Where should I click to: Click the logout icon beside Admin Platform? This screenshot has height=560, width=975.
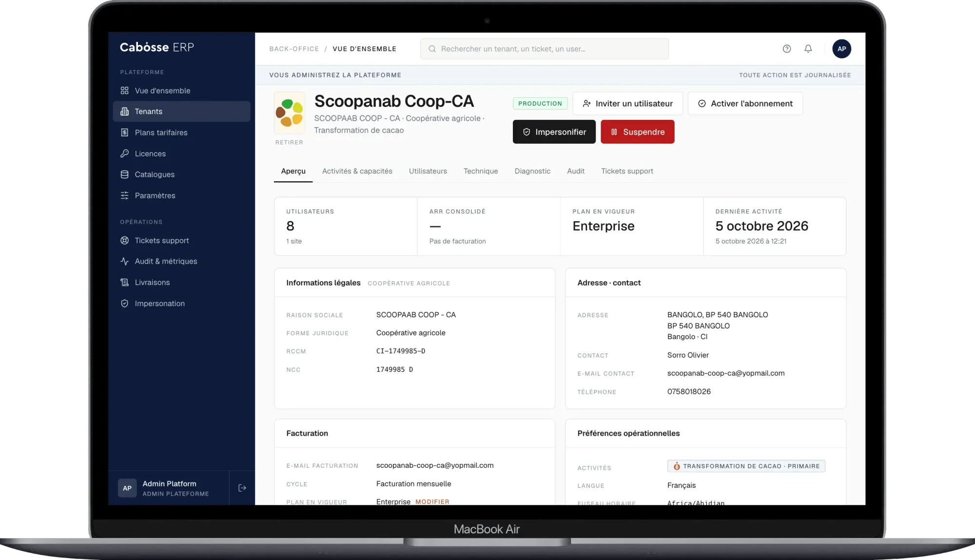(242, 488)
